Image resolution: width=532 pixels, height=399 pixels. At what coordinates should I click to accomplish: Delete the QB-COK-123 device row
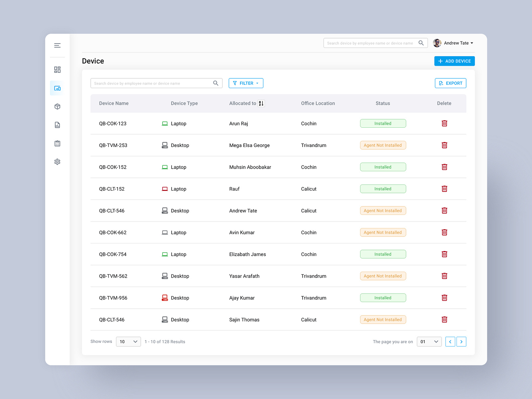(x=444, y=123)
